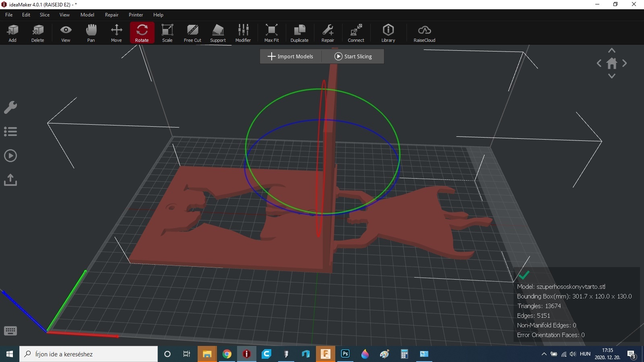Viewport: 644px width, 362px height.
Task: Open slicing settings via the wrench icon
Action: [x=10, y=107]
